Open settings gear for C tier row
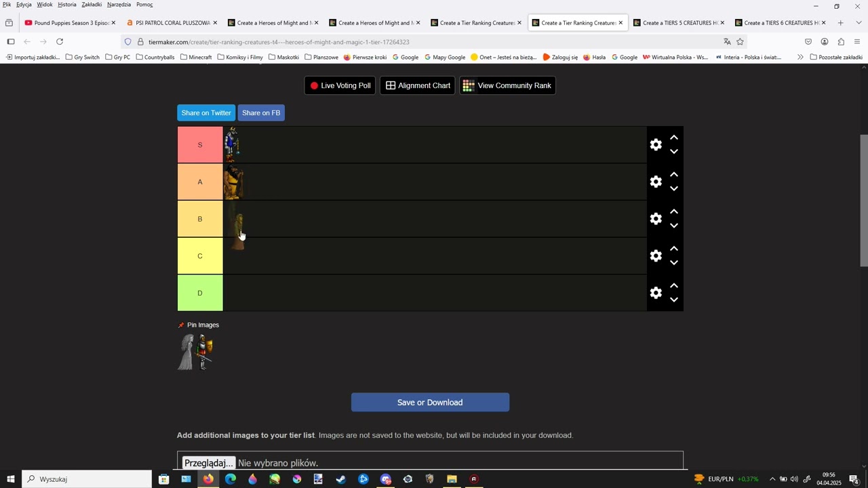 click(x=656, y=256)
